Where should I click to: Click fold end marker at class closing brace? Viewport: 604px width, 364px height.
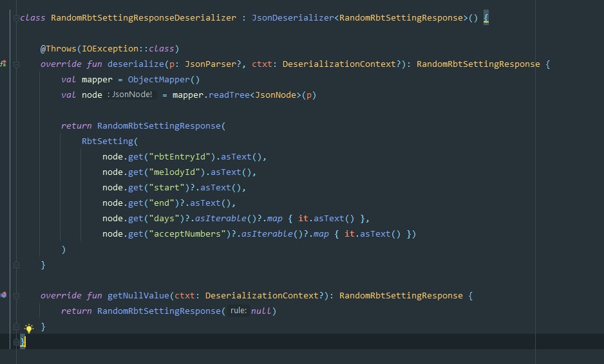16,341
